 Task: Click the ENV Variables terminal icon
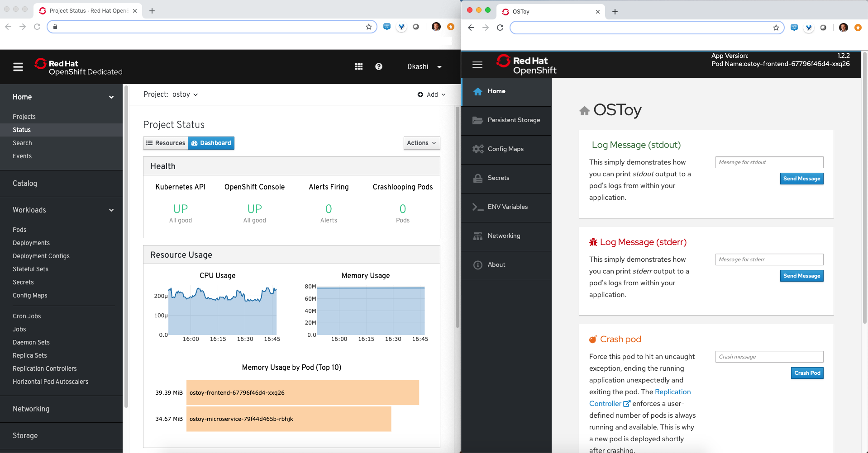pos(478,207)
